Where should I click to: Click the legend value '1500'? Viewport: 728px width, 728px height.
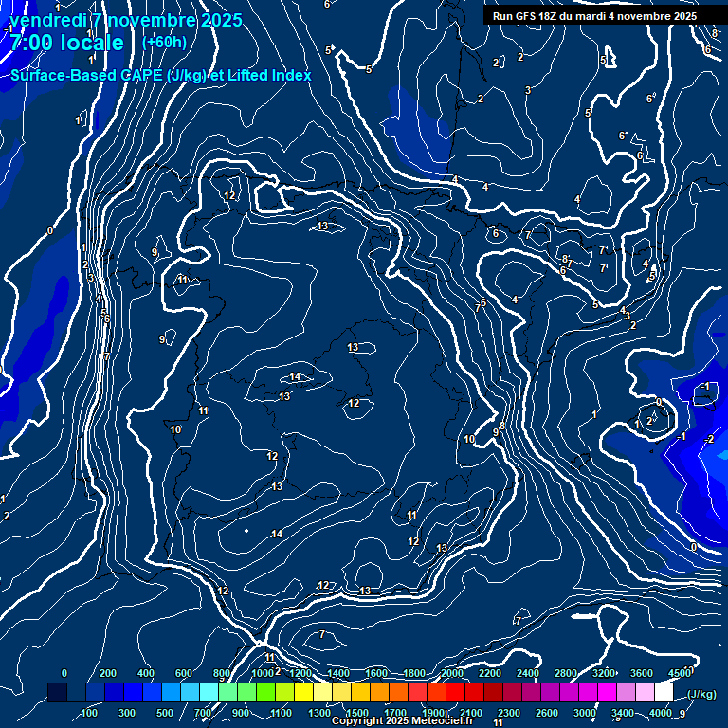[x=357, y=713]
